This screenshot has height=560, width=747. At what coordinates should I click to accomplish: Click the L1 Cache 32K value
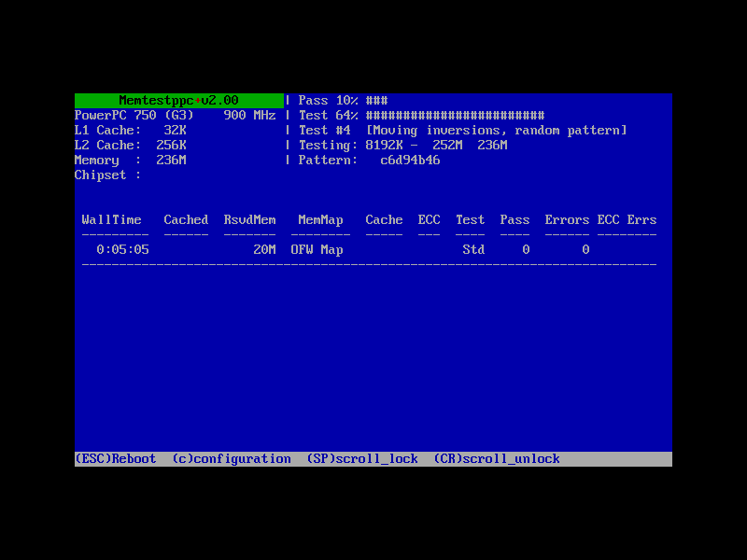click(x=175, y=130)
